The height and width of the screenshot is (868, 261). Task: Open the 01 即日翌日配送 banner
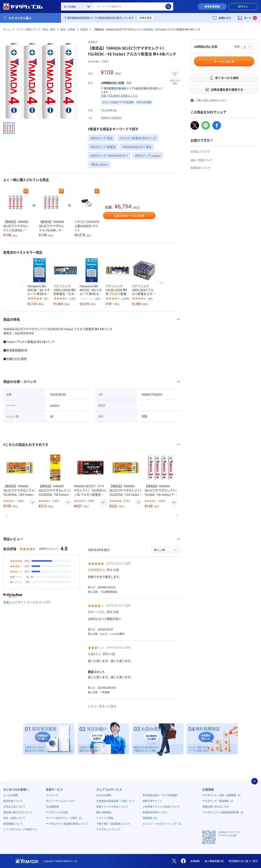click(49, 739)
